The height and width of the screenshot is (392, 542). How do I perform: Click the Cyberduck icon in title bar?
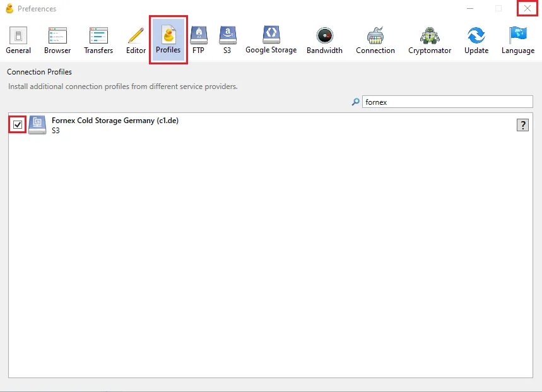click(x=9, y=8)
